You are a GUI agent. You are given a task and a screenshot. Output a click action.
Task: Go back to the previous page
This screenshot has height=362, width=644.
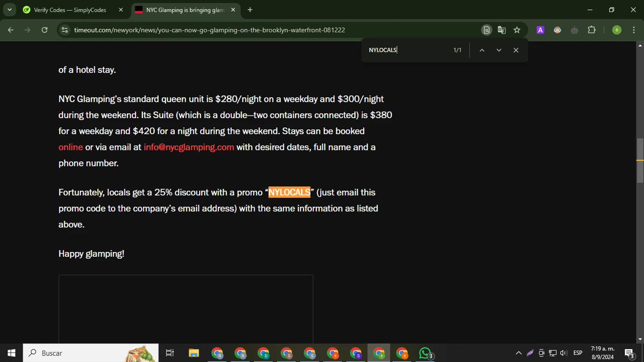pos(11,30)
